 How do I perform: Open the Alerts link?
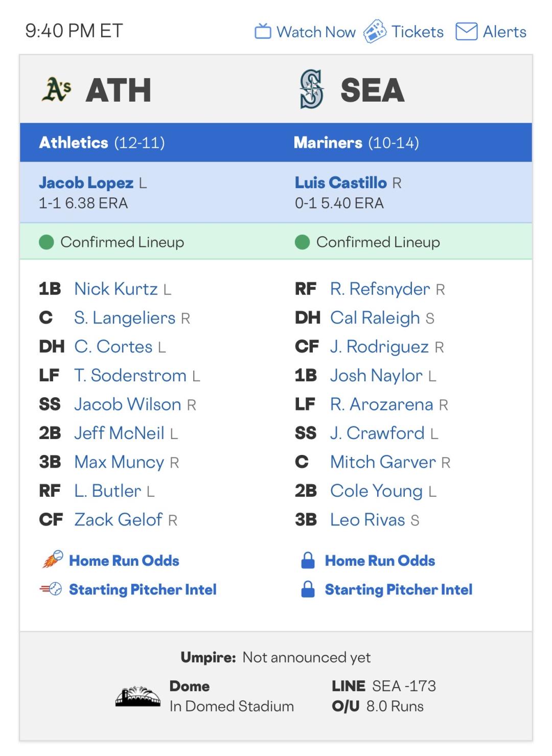[504, 32]
